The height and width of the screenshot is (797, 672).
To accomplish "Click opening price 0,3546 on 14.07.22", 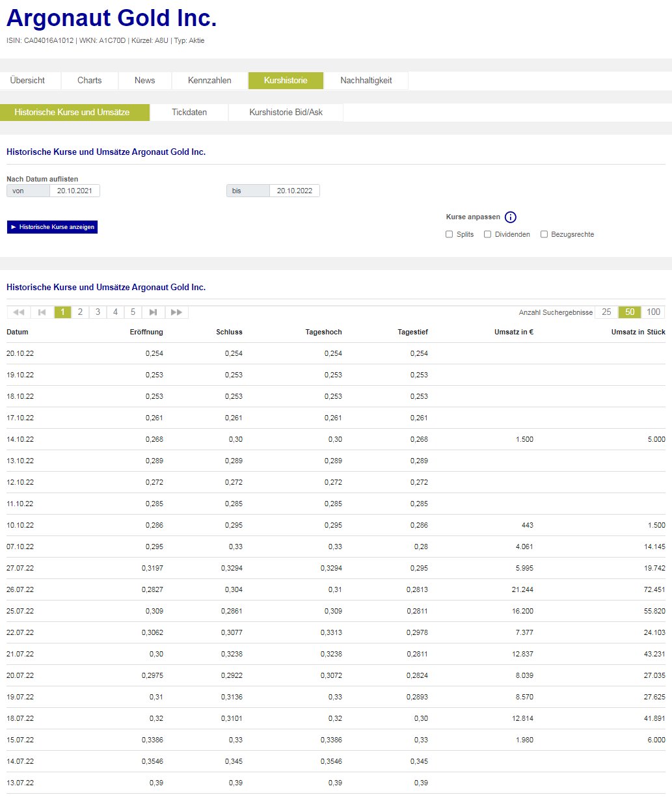I will point(152,761).
